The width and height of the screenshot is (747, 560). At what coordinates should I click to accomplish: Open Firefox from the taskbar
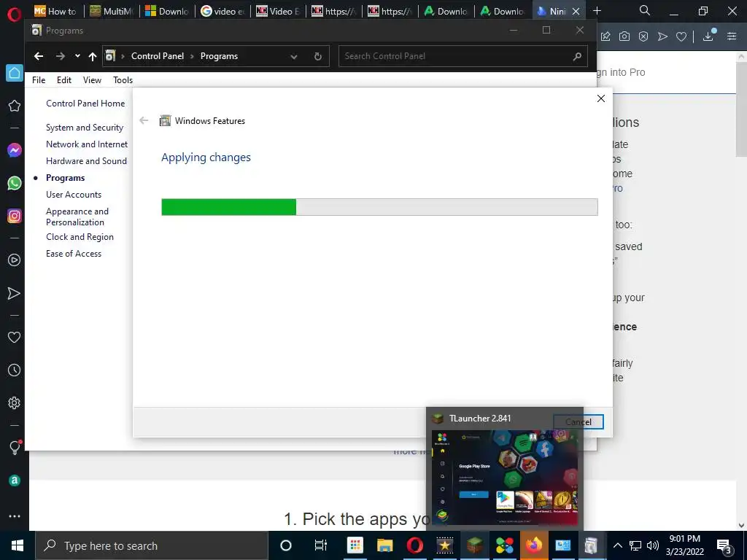click(x=534, y=545)
